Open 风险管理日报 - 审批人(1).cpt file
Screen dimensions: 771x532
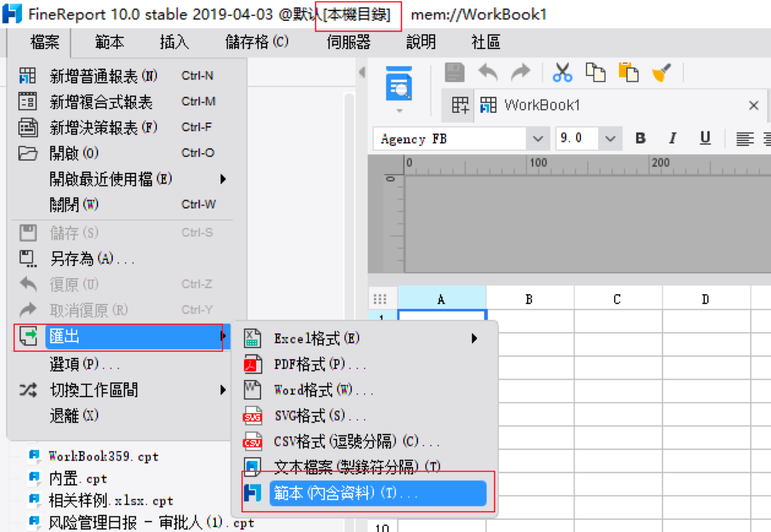click(151, 523)
